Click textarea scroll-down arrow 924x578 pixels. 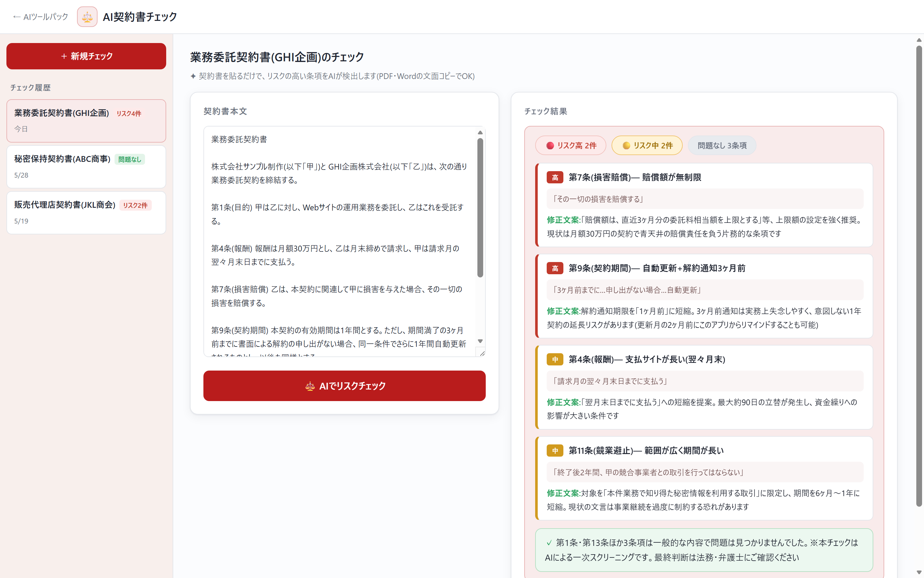coord(480,341)
